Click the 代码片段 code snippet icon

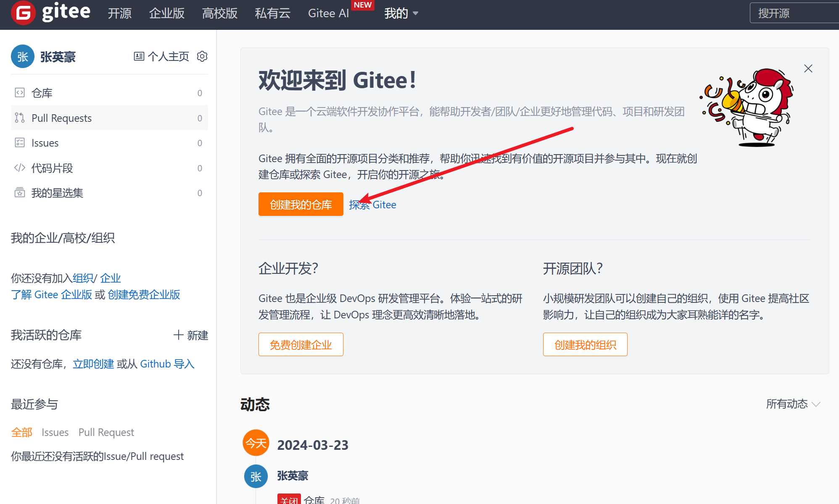(x=20, y=168)
